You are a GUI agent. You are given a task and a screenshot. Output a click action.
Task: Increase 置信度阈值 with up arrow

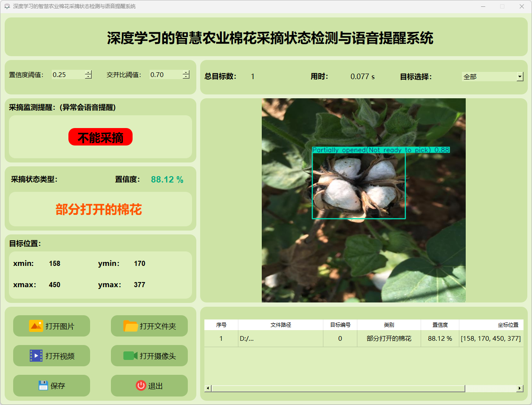[88, 72]
